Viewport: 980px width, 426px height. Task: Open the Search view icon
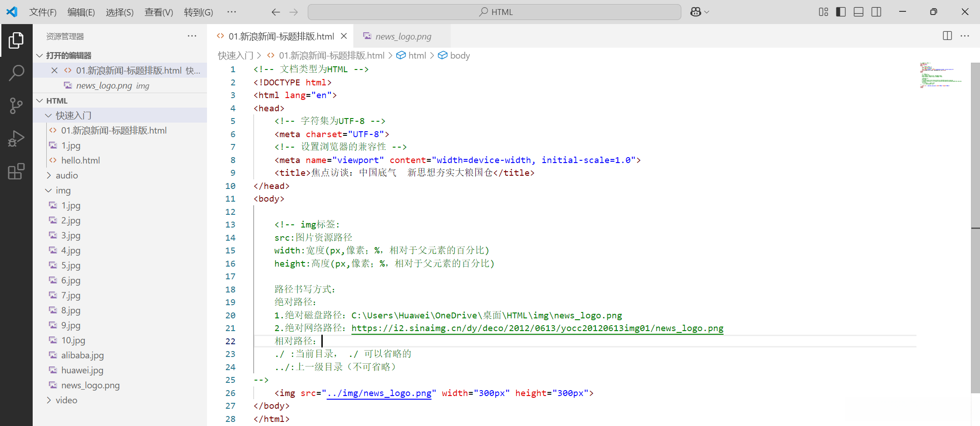pos(16,73)
